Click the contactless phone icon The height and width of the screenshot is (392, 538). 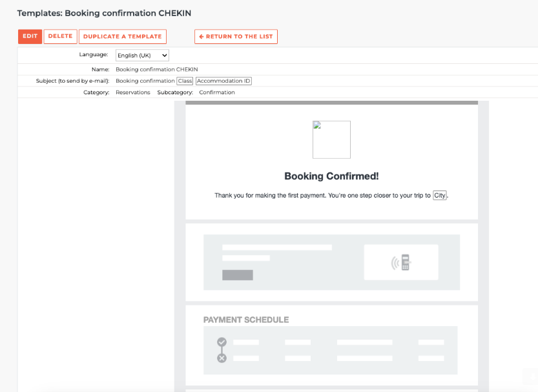pos(401,262)
